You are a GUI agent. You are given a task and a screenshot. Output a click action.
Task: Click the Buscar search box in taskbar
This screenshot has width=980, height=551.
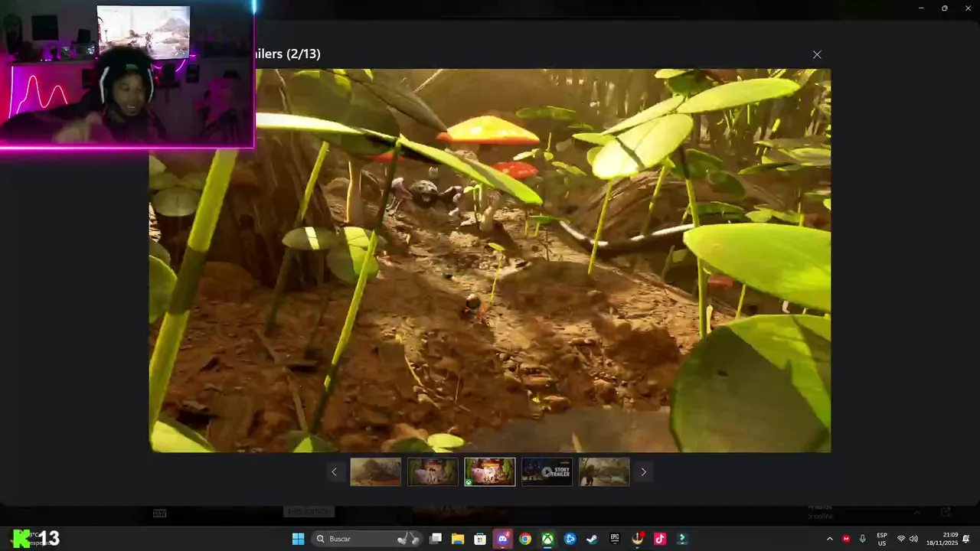[x=367, y=539]
